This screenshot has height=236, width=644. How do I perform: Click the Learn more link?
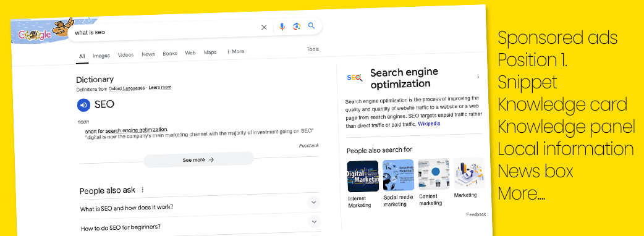160,88
